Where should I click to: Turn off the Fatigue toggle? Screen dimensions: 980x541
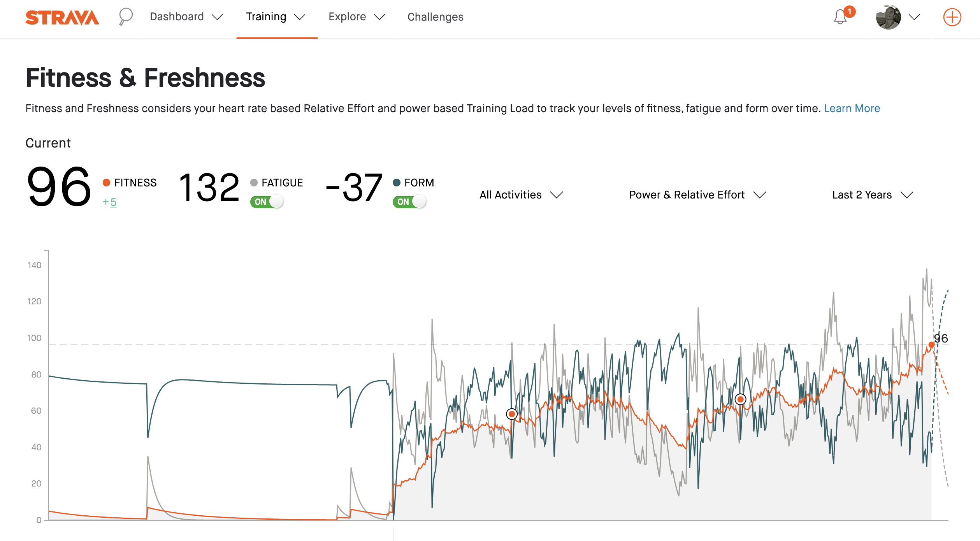click(x=267, y=202)
